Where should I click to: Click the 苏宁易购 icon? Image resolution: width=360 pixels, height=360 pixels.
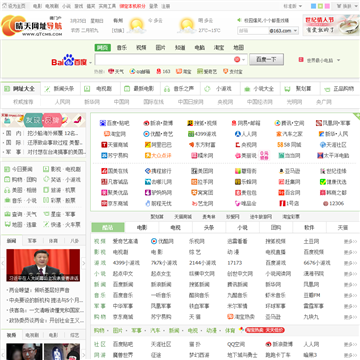(104, 155)
